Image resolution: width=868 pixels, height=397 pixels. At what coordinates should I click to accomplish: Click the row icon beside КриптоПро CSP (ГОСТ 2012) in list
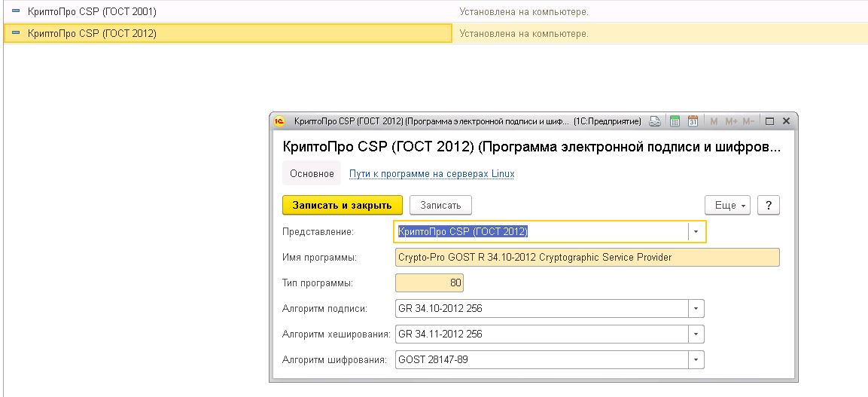(x=16, y=33)
